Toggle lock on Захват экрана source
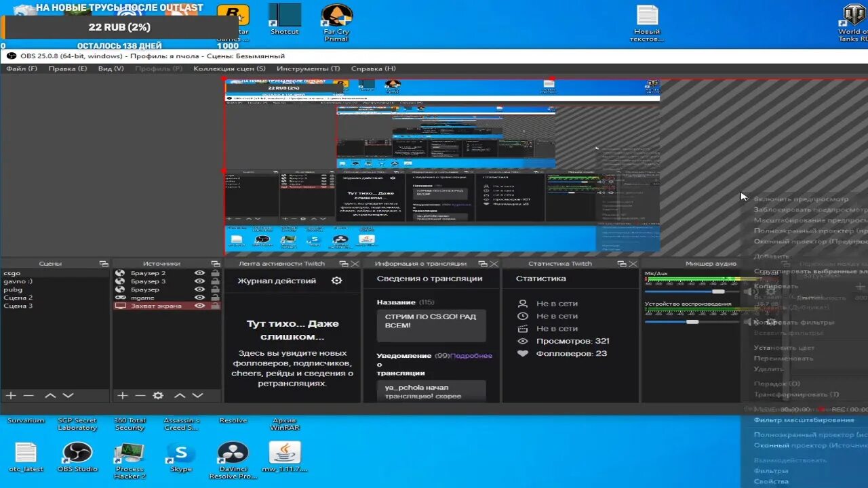 215,306
